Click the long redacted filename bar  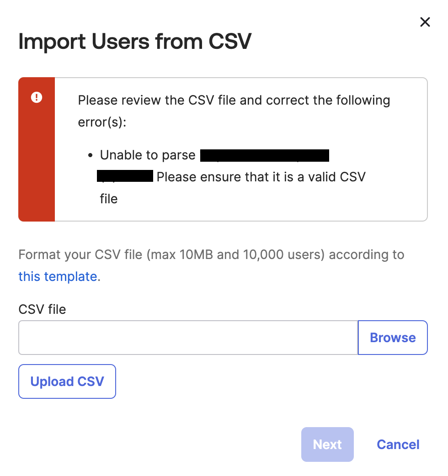point(265,155)
